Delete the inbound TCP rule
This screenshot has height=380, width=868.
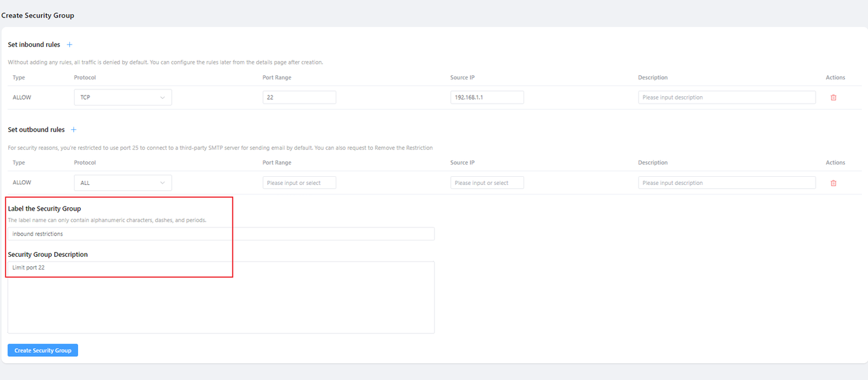pos(833,98)
